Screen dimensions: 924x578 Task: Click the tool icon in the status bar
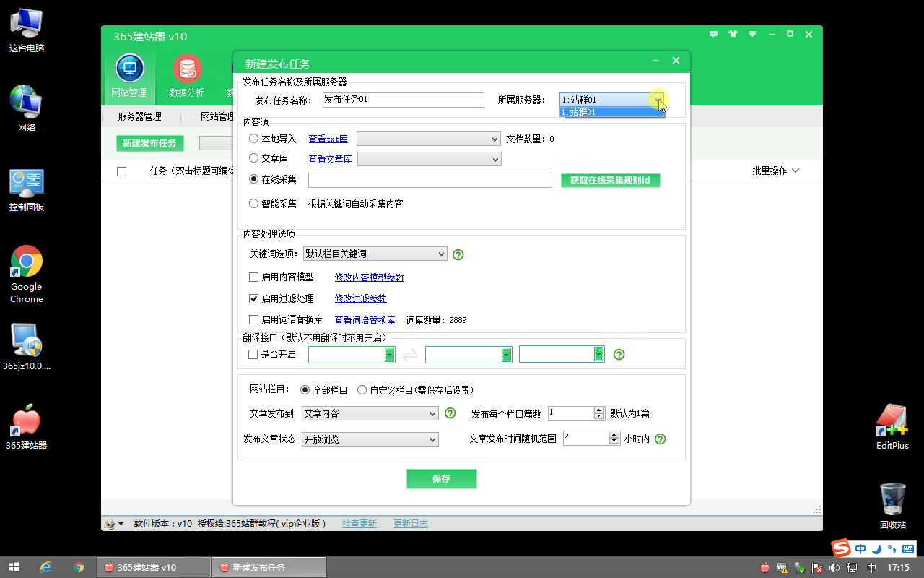coord(113,524)
